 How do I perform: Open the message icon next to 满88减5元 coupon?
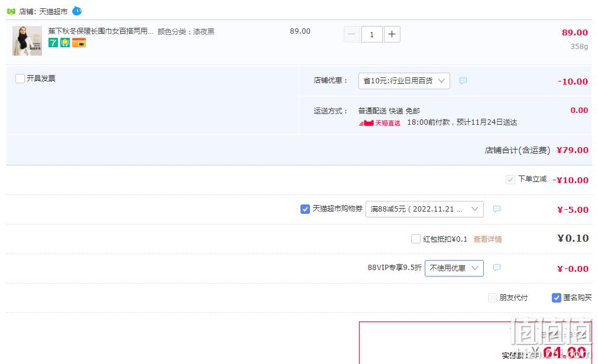[x=496, y=209]
